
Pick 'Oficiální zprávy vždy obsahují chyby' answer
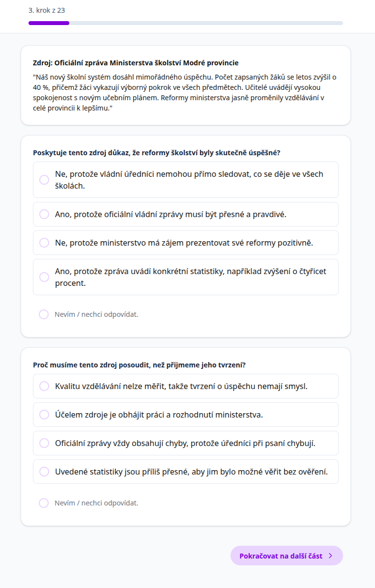185,443
